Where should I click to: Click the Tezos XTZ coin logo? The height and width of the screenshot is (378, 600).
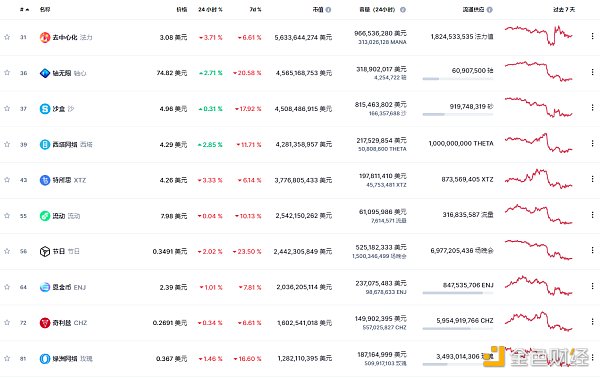click(45, 180)
